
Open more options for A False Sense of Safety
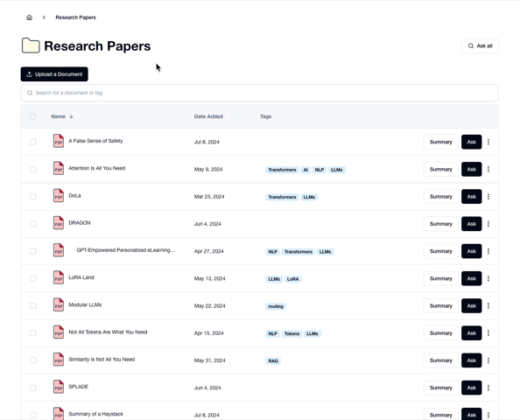[x=488, y=142]
